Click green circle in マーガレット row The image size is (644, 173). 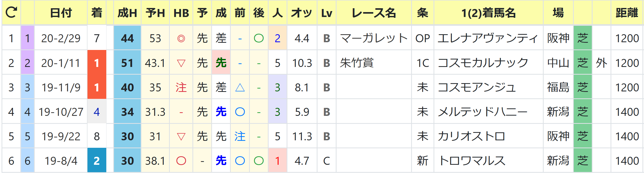(259, 38)
